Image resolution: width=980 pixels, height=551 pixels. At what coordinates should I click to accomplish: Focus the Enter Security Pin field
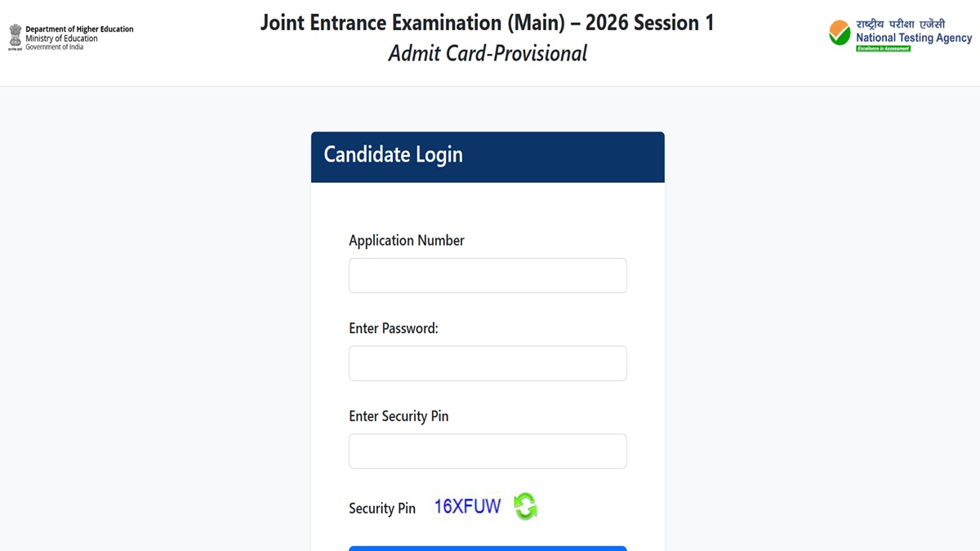pos(488,451)
